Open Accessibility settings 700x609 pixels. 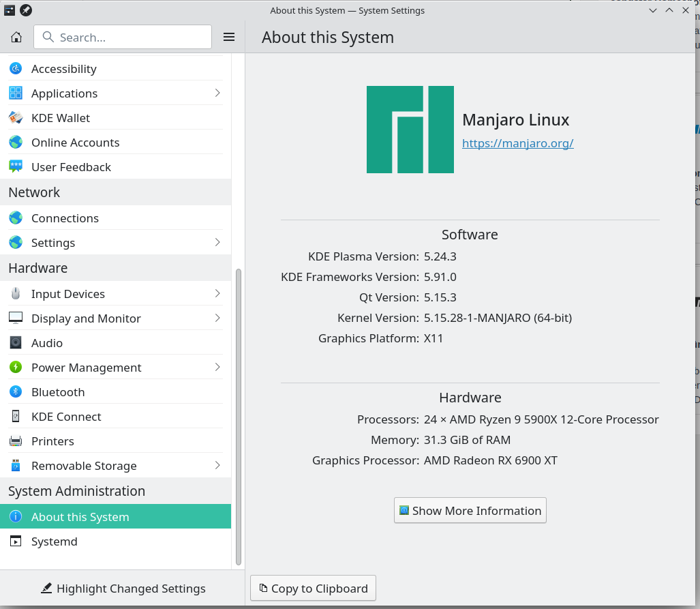coord(116,68)
